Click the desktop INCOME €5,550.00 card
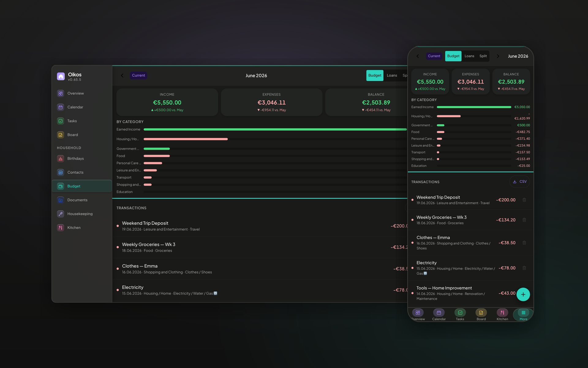588x368 pixels. coord(167,102)
